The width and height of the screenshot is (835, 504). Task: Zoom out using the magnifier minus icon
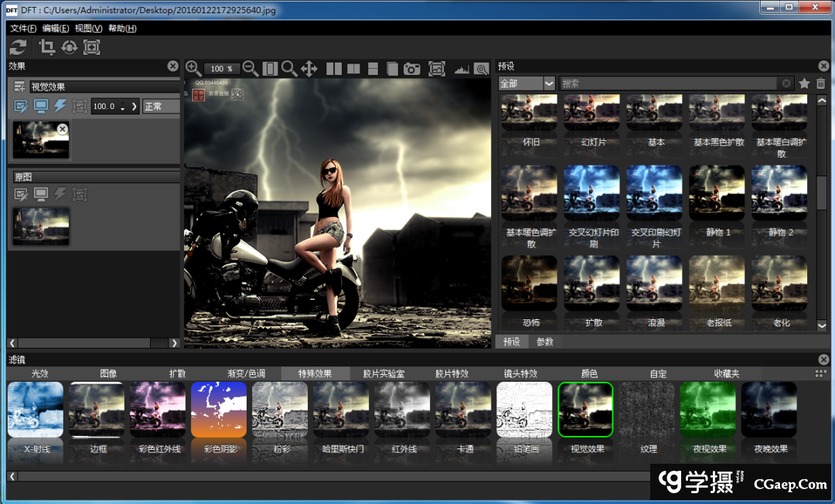250,69
